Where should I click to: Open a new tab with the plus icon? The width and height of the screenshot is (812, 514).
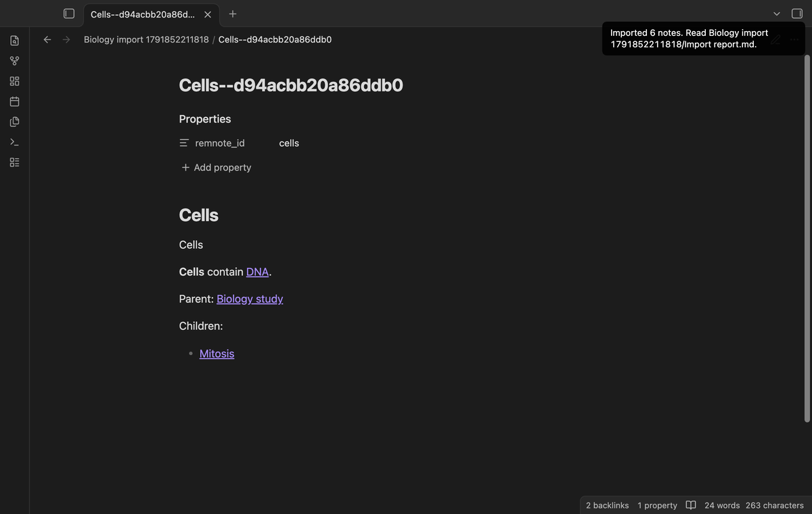coord(233,14)
